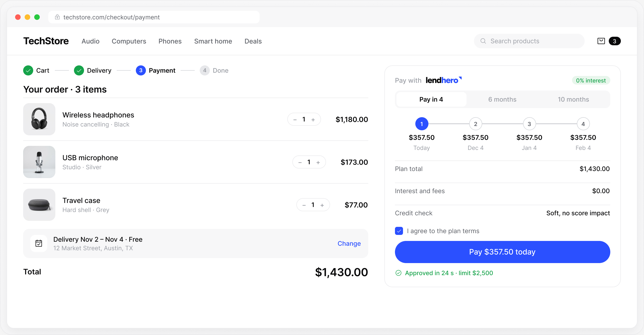Decrease Wireless headphones quantity
Viewport: 644px width, 335px height.
point(295,120)
